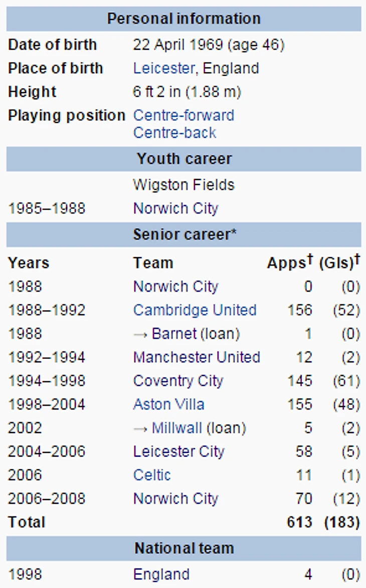
Task: Click the Apps column dagger footnote
Action: coord(309,259)
